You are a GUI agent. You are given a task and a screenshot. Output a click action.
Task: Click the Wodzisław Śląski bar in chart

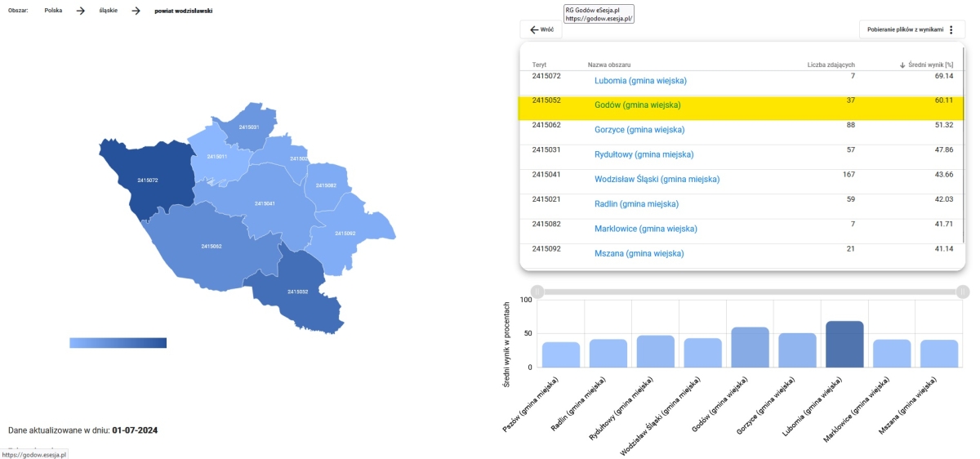tap(703, 353)
